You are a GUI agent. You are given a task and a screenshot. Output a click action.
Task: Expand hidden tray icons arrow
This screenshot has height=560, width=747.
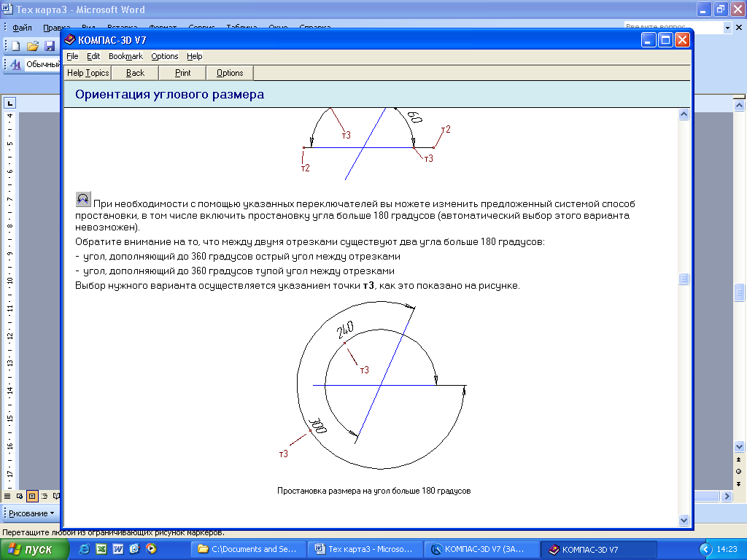pos(705,550)
